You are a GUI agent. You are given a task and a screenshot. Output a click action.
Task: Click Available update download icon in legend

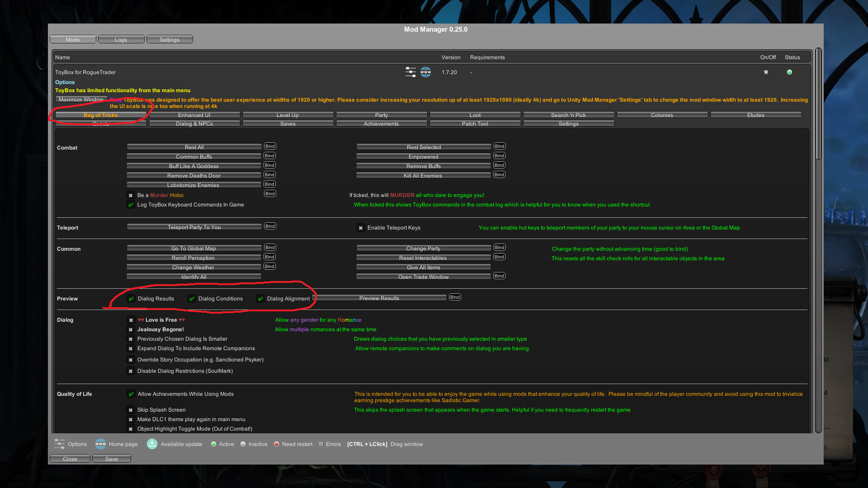[152, 444]
